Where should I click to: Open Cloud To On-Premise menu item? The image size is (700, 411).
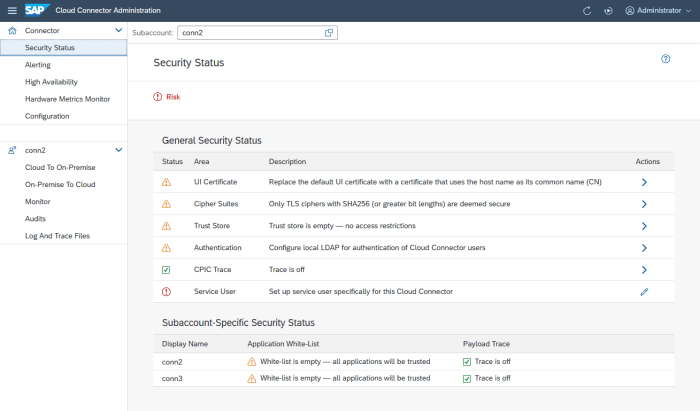[x=60, y=167]
